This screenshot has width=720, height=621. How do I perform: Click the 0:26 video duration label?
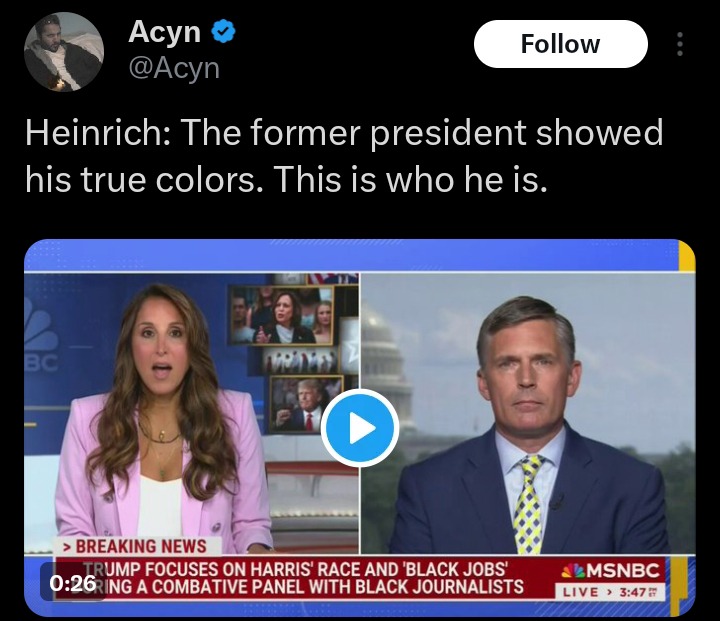[72, 583]
